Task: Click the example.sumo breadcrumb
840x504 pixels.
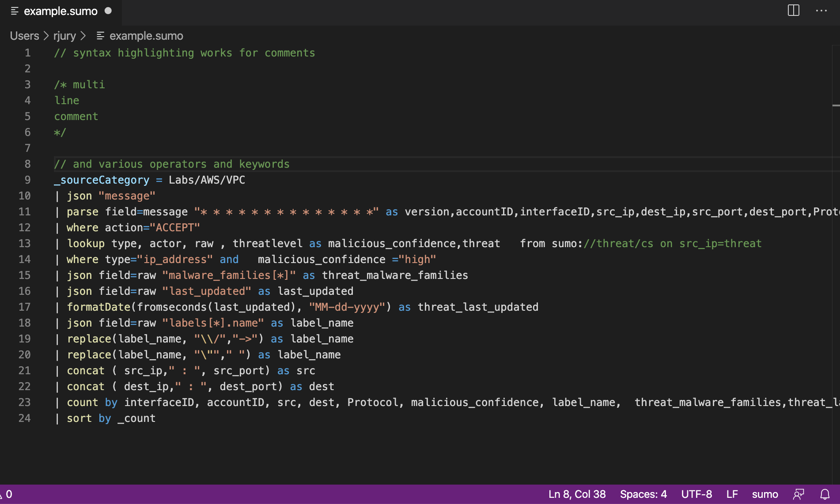Action: (x=146, y=36)
